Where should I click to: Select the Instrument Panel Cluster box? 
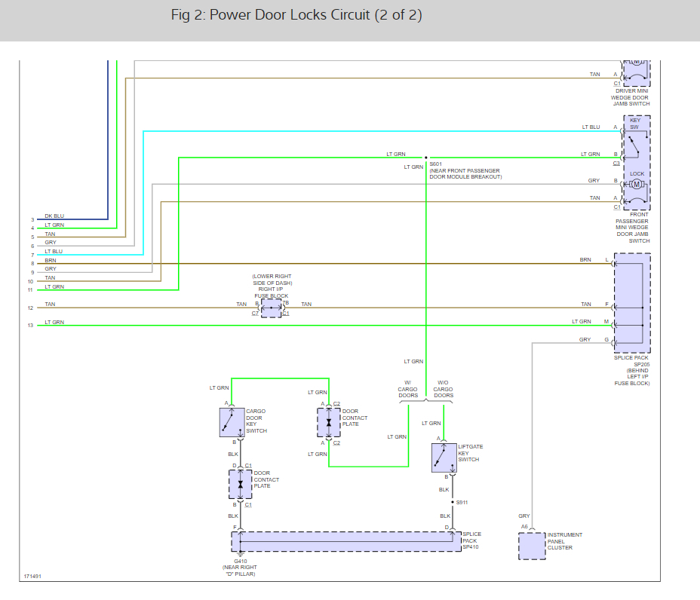click(532, 546)
